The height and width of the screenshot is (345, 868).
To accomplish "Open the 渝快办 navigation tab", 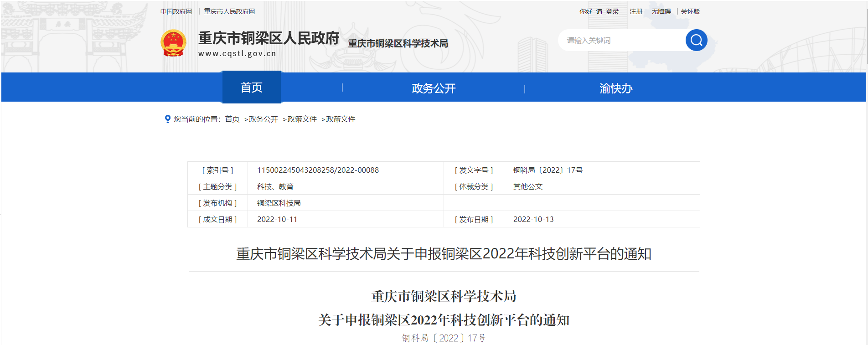I will coord(615,88).
